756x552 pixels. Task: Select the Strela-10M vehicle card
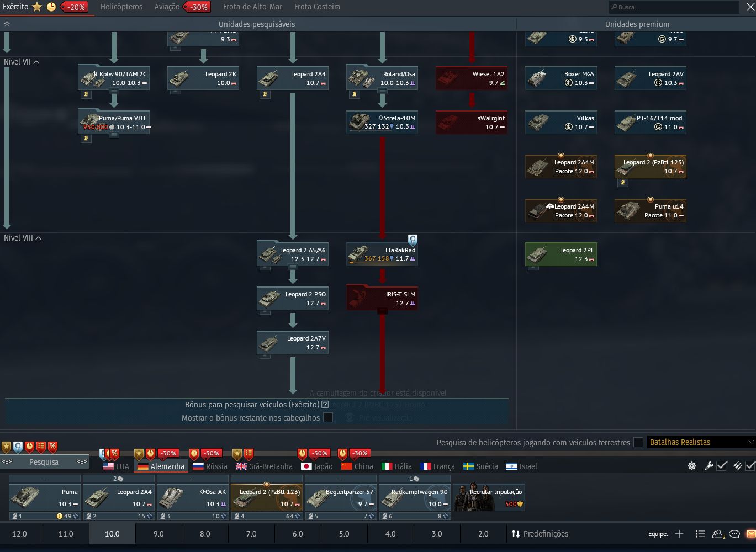coord(382,123)
